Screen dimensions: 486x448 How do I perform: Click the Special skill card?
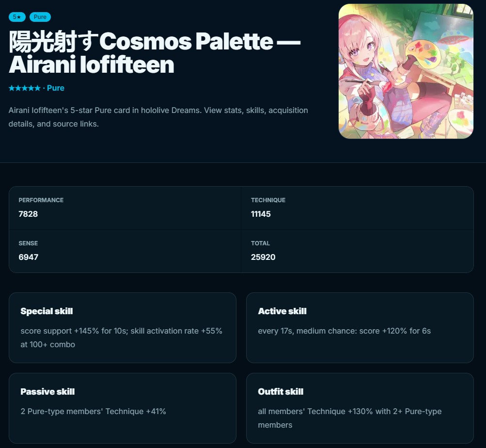[123, 328]
